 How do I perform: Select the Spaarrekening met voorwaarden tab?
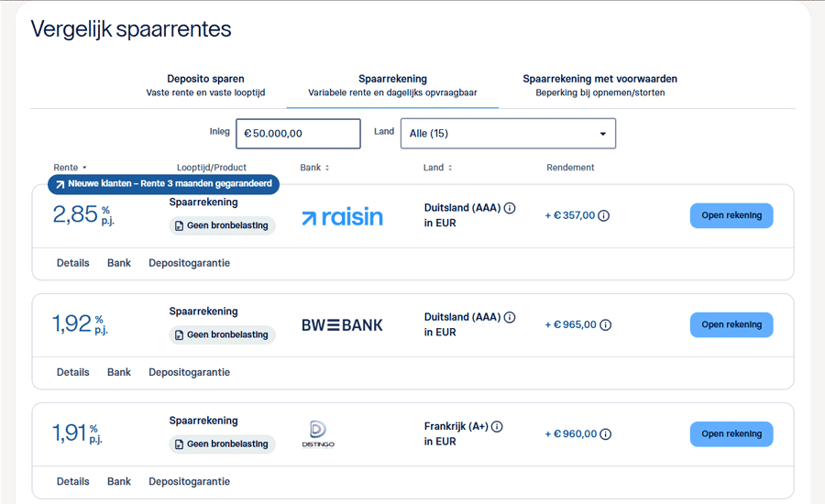(x=599, y=85)
